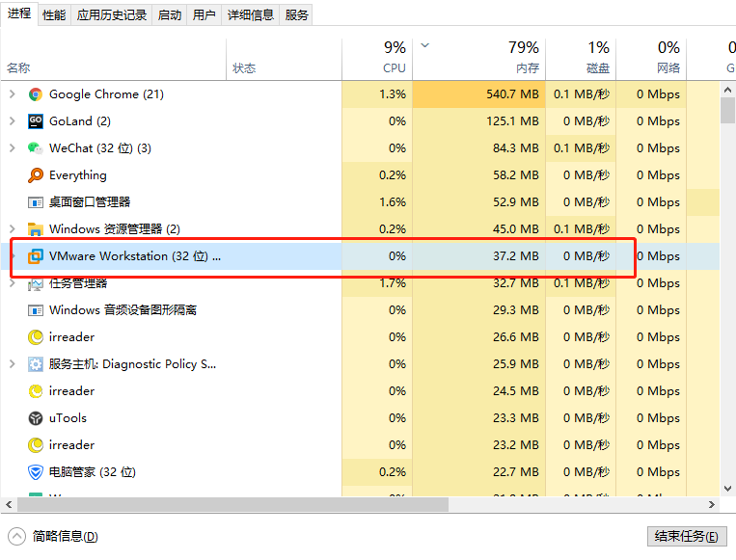Click the 1.6% CPU value
The width and height of the screenshot is (736, 560).
393,202
